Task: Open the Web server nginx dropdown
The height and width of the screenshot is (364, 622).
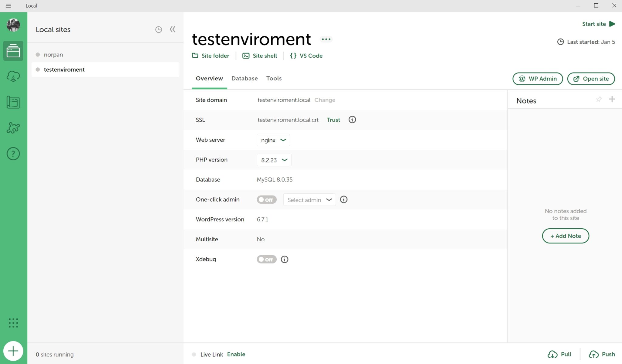Action: tap(273, 140)
